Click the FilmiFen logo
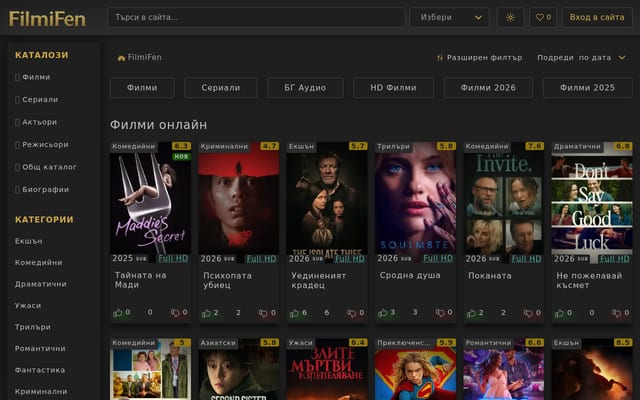This screenshot has height=400, width=640. tap(47, 19)
